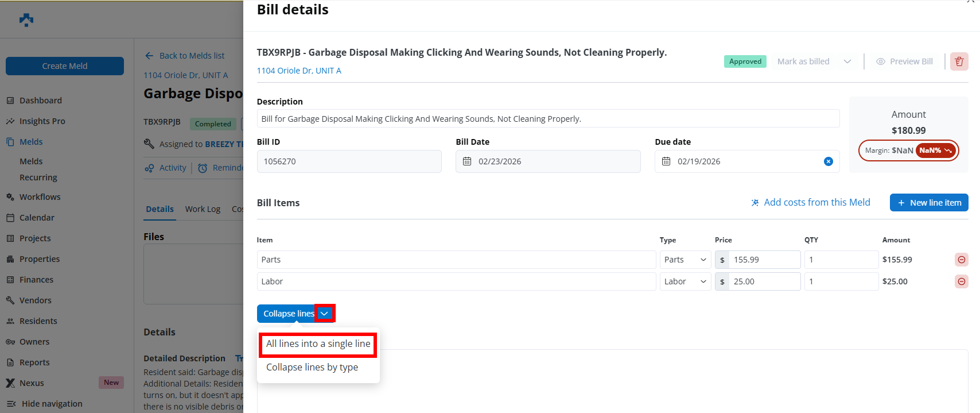
Task: Remove the Labor line item
Action: (x=961, y=281)
